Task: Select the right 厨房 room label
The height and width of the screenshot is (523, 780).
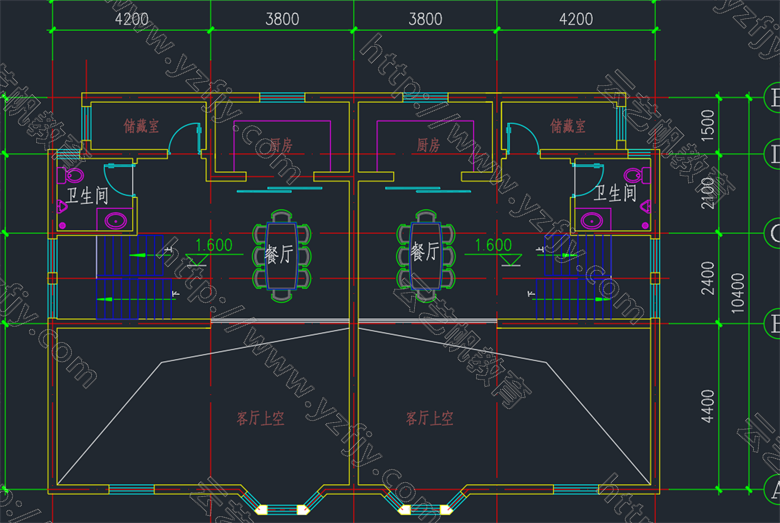Action: coord(428,145)
